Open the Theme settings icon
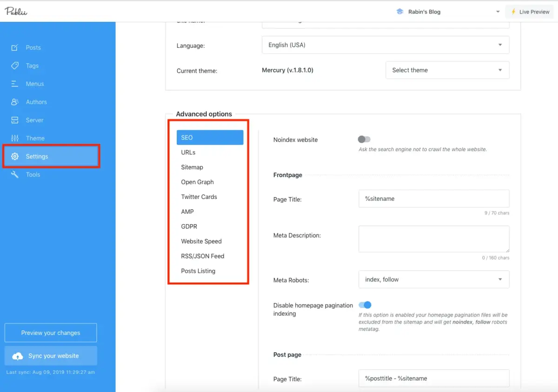Viewport: 558px width, 392px height. pos(15,138)
